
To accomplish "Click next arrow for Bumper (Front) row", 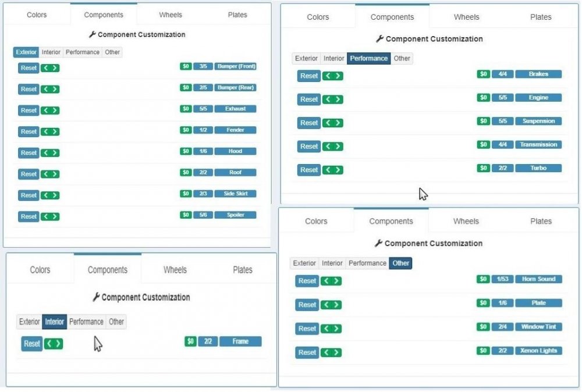I will (55, 68).
